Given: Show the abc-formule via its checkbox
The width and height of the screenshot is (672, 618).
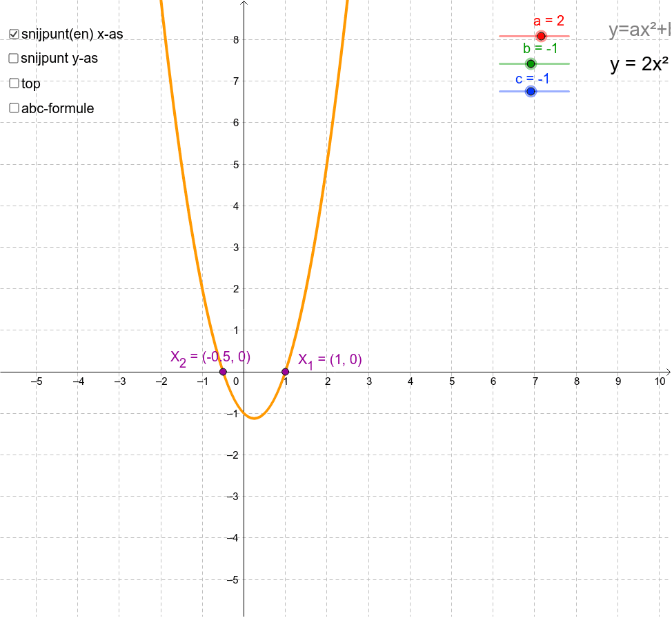Looking at the screenshot, I should (x=14, y=108).
